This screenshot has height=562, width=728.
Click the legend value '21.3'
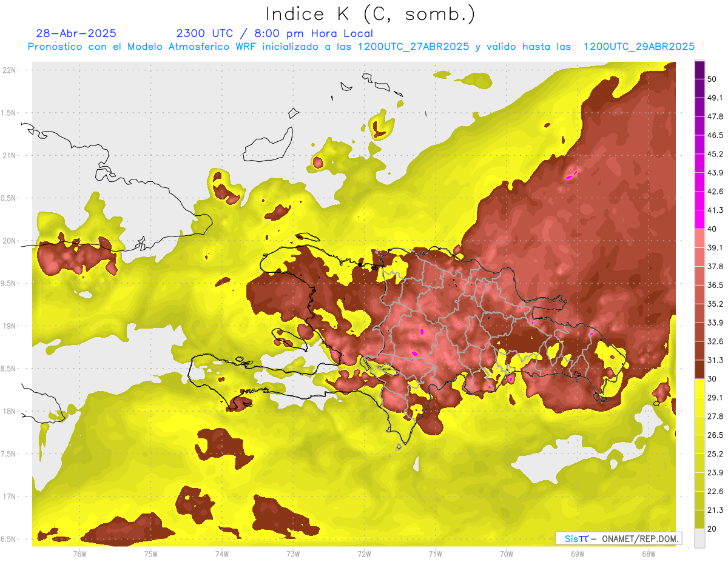(x=715, y=510)
